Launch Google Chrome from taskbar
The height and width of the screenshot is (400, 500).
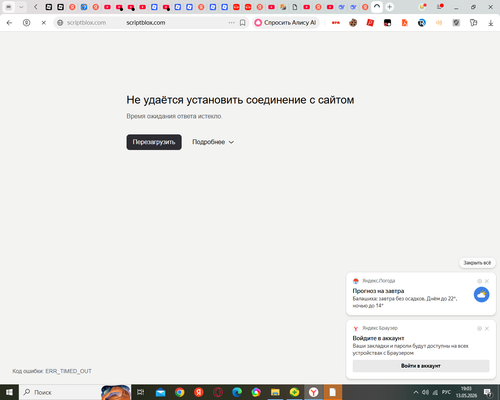tap(180, 392)
